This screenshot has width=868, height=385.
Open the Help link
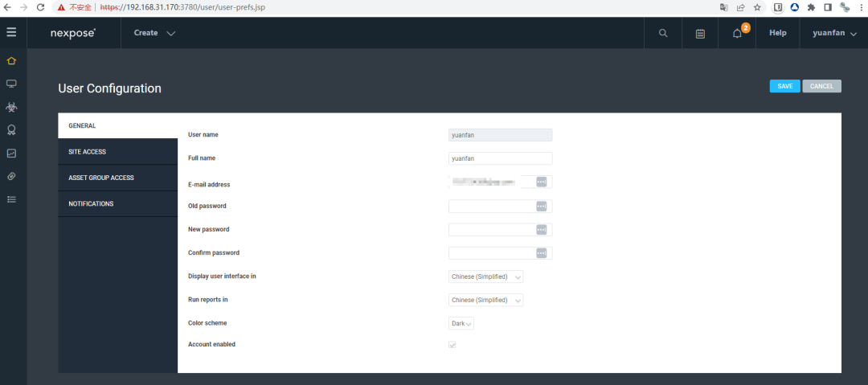[x=778, y=33]
